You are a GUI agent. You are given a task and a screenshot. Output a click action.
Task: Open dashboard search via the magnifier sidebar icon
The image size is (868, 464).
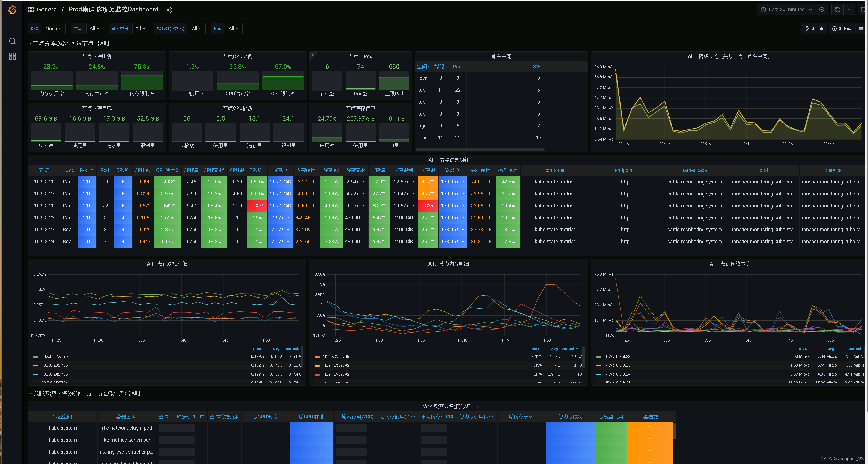click(12, 41)
